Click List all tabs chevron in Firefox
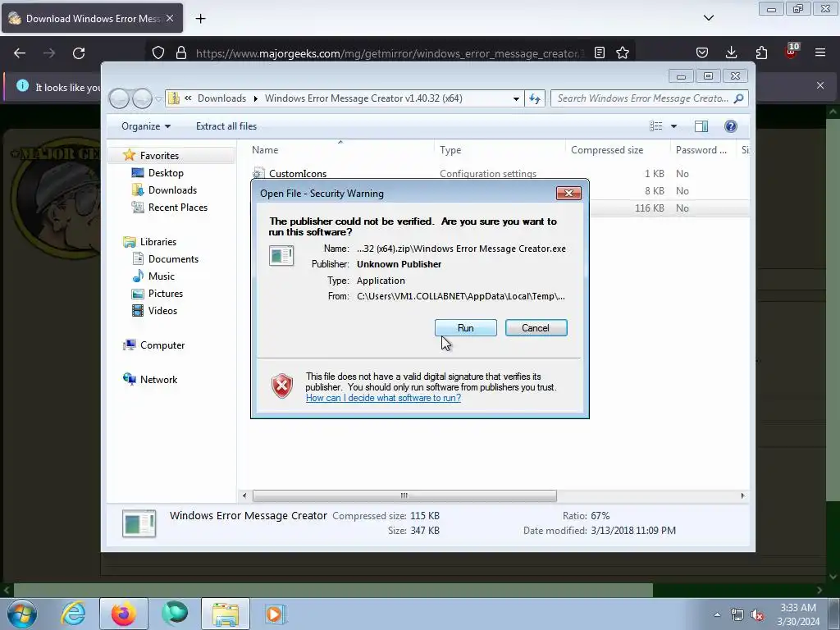The height and width of the screenshot is (630, 840). coord(709,18)
